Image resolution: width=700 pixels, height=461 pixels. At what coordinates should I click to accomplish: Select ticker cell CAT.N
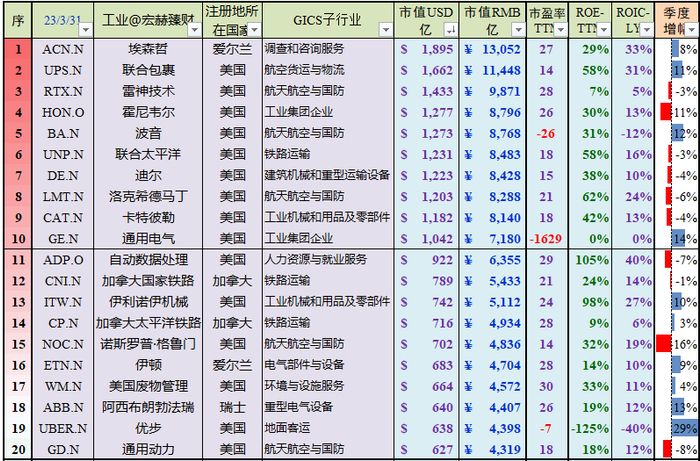(x=63, y=217)
